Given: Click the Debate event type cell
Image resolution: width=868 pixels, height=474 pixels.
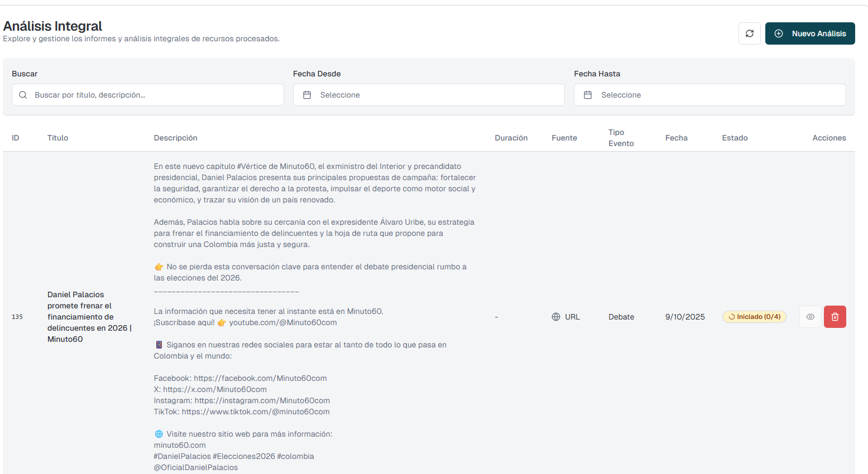Looking at the screenshot, I should coord(621,317).
